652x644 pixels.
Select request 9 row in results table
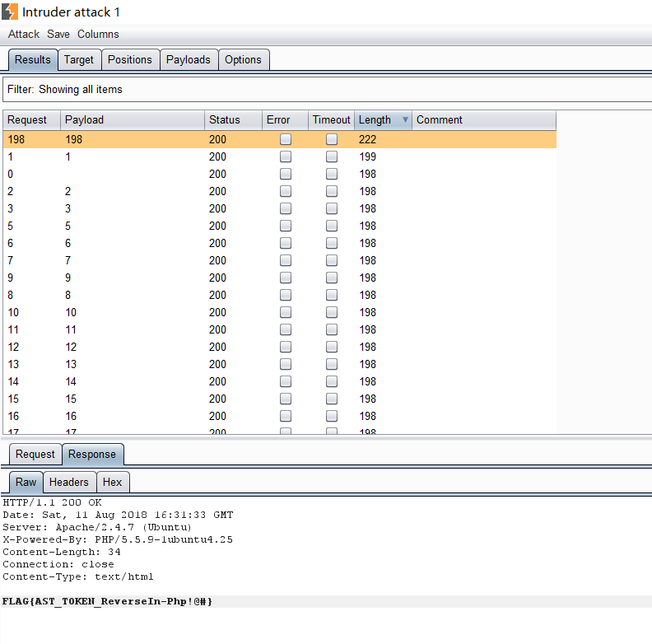[279, 278]
